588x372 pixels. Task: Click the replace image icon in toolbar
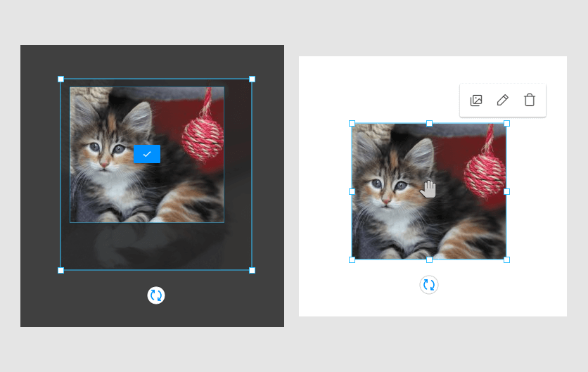point(476,100)
